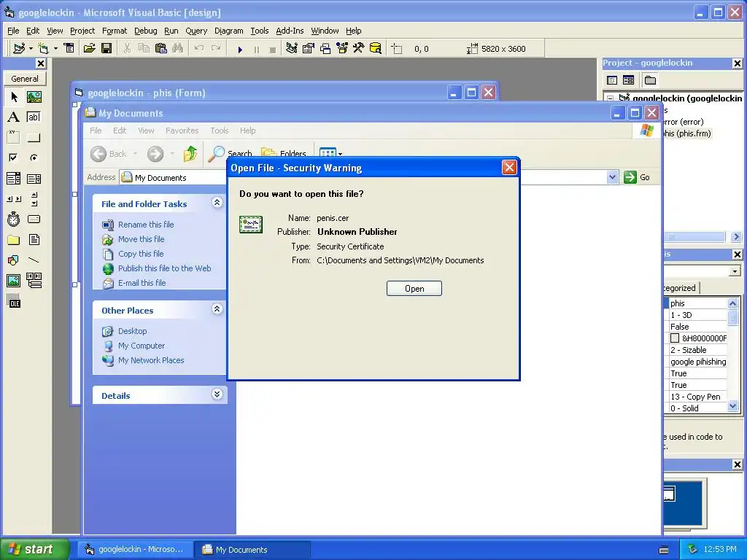Click View Object in Project panel
The width and height of the screenshot is (747, 560).
tap(628, 80)
